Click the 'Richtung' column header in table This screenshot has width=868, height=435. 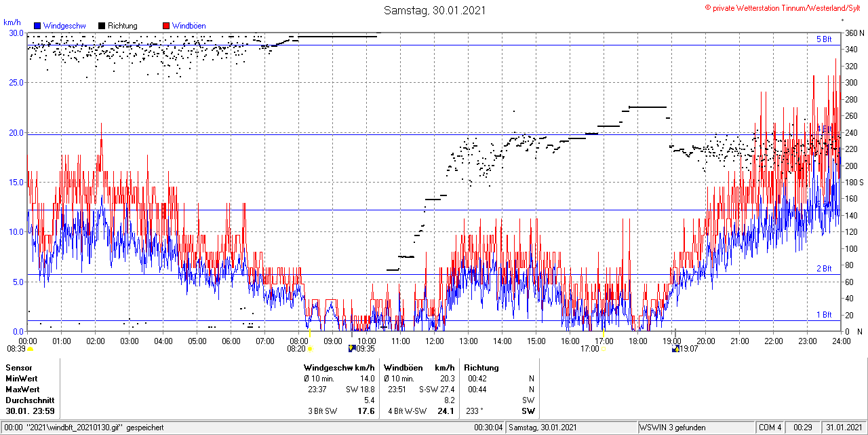[481, 368]
